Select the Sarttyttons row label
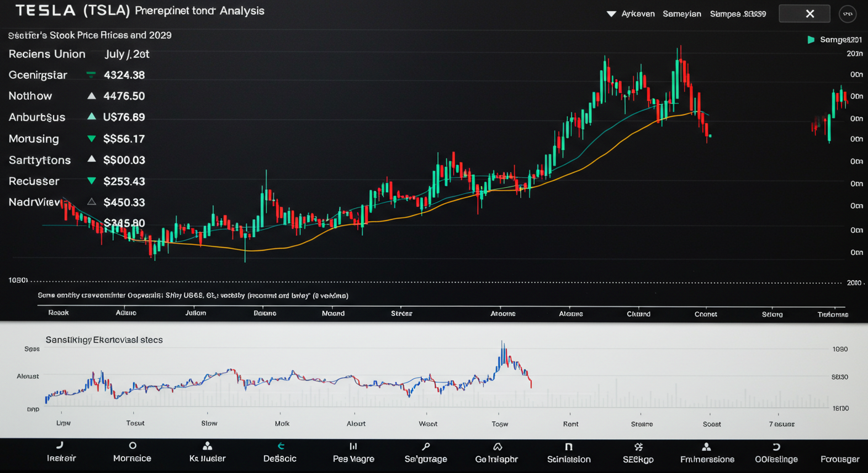This screenshot has width=868, height=473. coord(39,160)
